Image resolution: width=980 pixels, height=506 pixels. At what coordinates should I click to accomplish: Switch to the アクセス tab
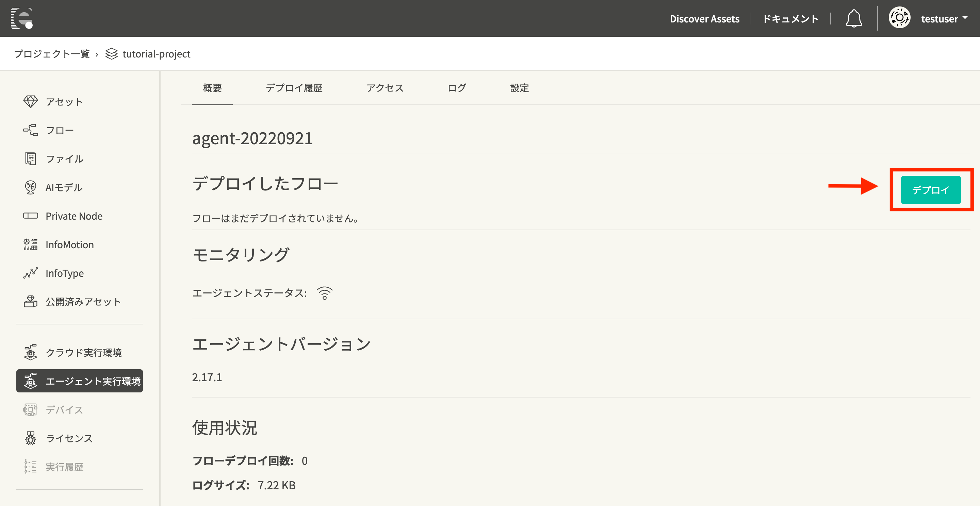pos(385,88)
